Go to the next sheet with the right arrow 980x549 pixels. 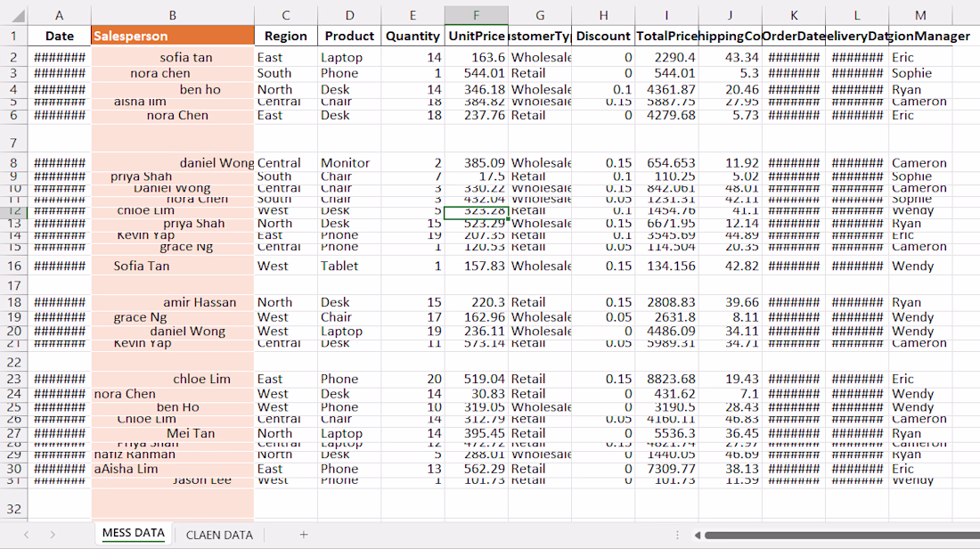(53, 535)
